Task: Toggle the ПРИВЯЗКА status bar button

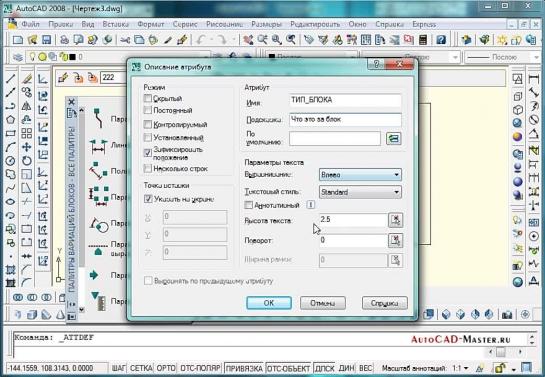Action: tap(244, 368)
